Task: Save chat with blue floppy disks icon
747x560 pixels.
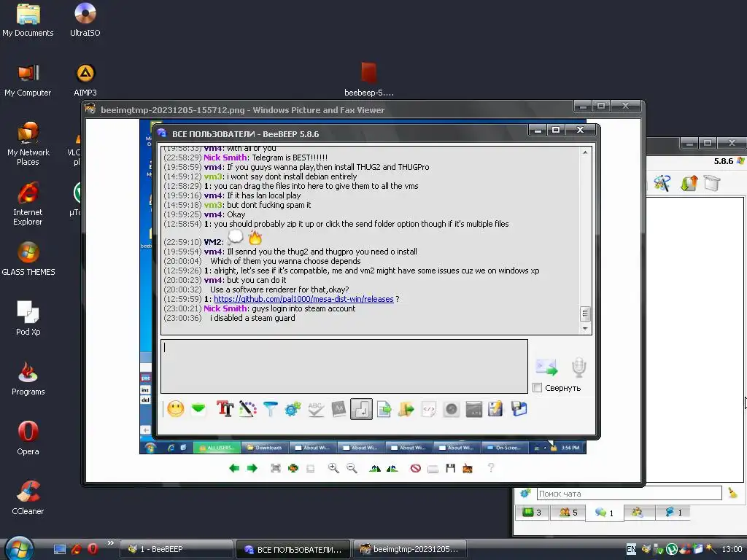Action: point(519,409)
